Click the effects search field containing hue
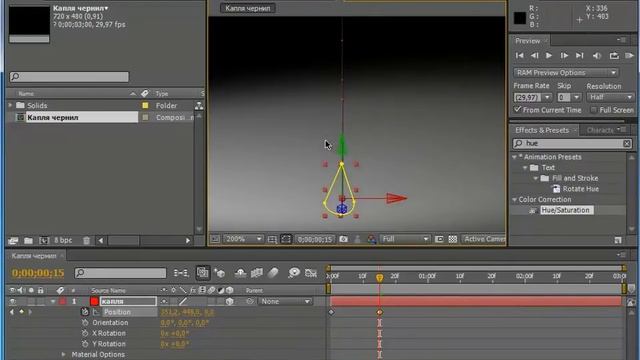Screen dimensions: 640x360 click(572, 143)
